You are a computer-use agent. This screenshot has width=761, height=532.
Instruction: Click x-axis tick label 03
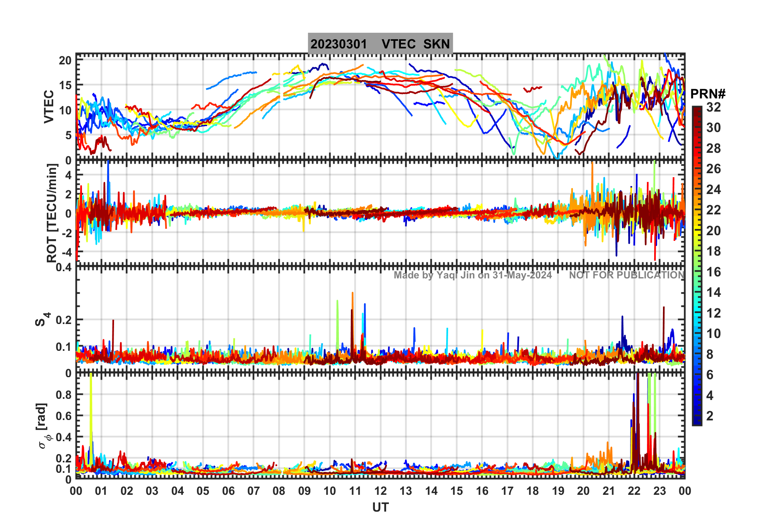tap(152, 491)
